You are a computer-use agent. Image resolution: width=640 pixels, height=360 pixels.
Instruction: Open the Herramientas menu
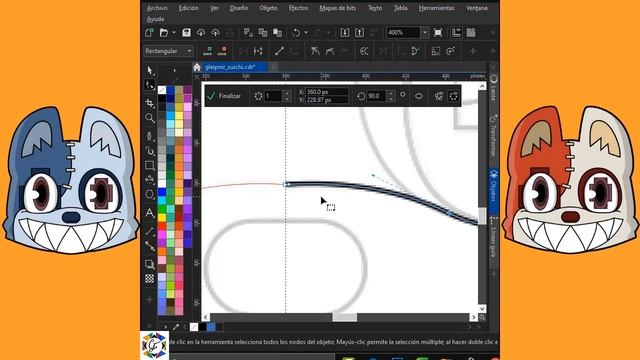click(x=436, y=8)
